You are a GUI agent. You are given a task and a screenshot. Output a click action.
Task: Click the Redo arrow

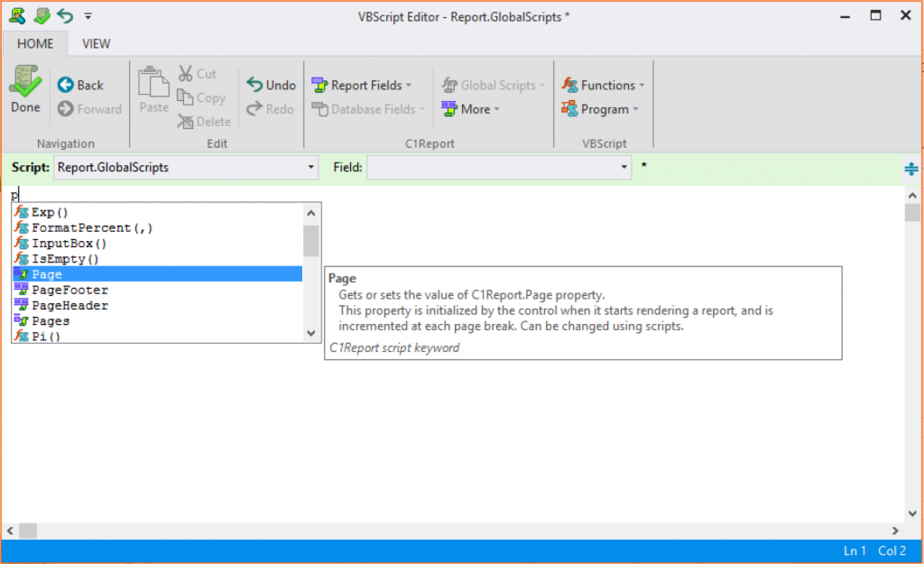point(254,108)
